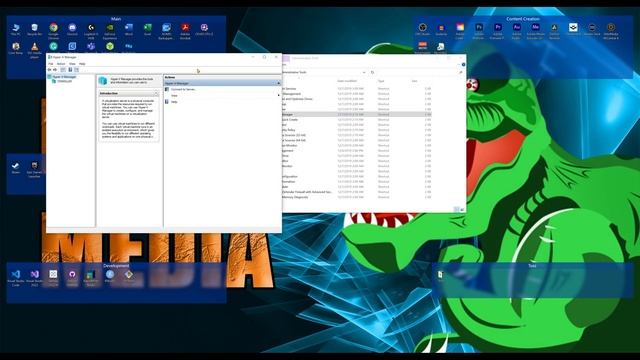Launch Google Chrome from the desktop
Image resolution: width=640 pixels, height=360 pixels.
coord(53,30)
